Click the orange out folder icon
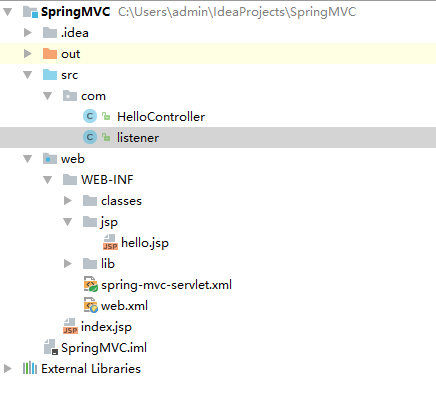The height and width of the screenshot is (394, 436). 50,54
